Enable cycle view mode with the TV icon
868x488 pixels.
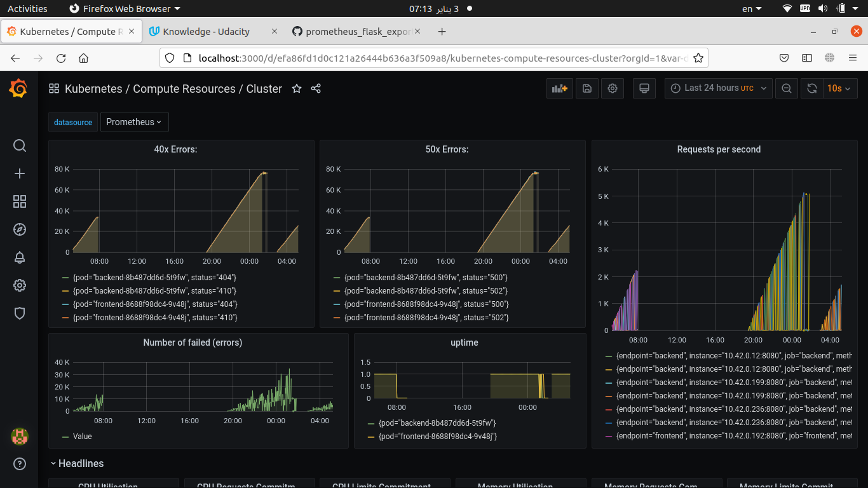644,88
